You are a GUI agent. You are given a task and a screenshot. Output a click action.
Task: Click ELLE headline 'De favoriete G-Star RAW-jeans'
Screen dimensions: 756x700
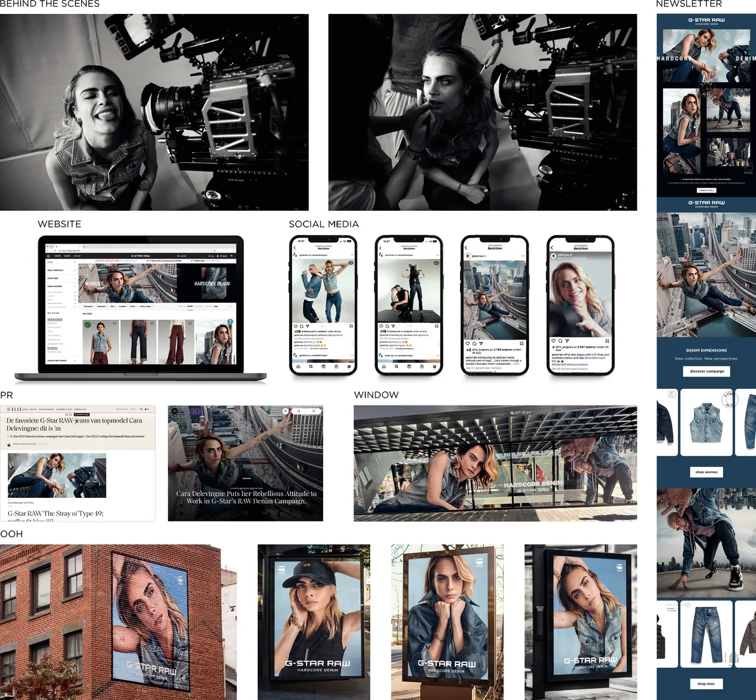click(x=74, y=424)
